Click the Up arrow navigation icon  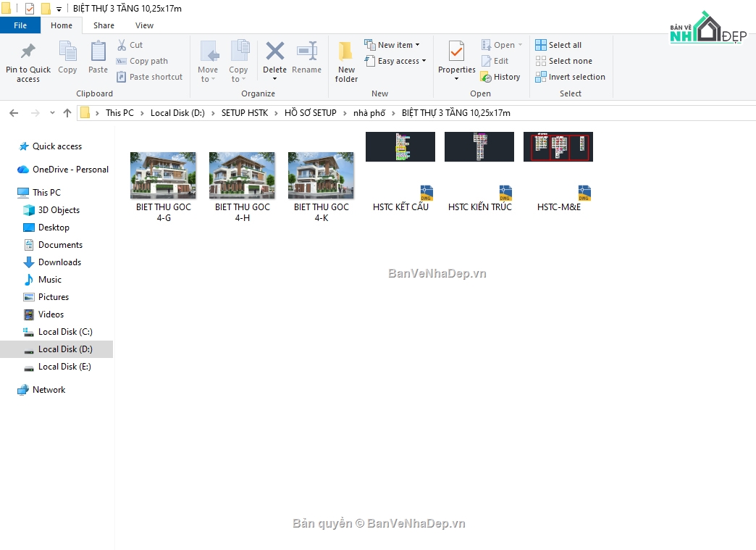[67, 113]
